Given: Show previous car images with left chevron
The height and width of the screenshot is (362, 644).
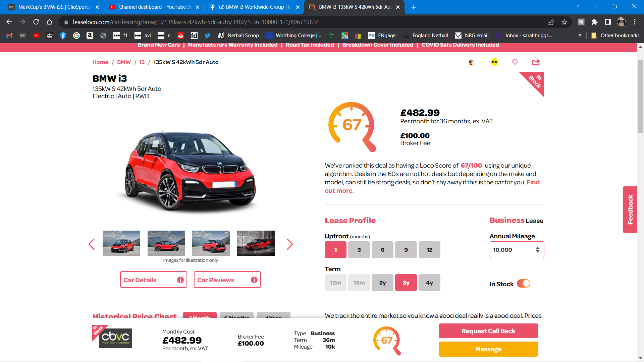Looking at the screenshot, I should coord(92,244).
